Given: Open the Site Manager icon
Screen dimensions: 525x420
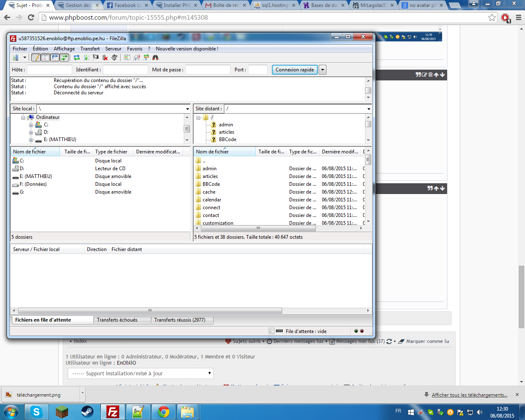Looking at the screenshot, I should (x=16, y=58).
